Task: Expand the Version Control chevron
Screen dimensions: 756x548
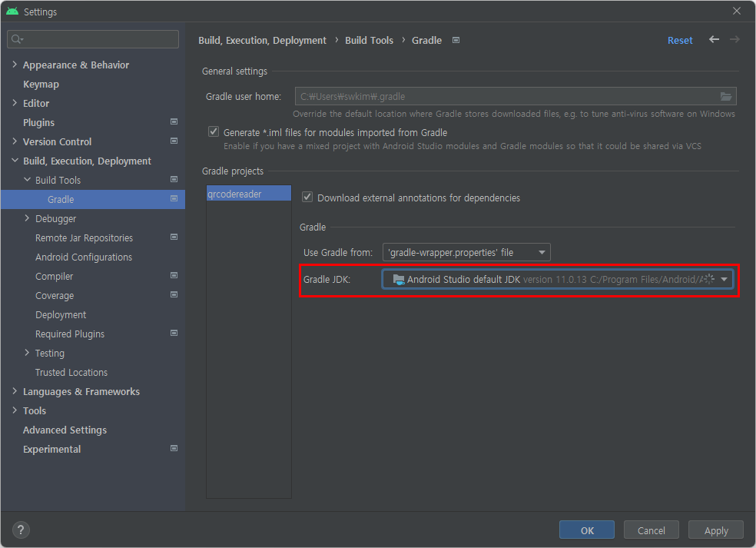Action: point(15,141)
